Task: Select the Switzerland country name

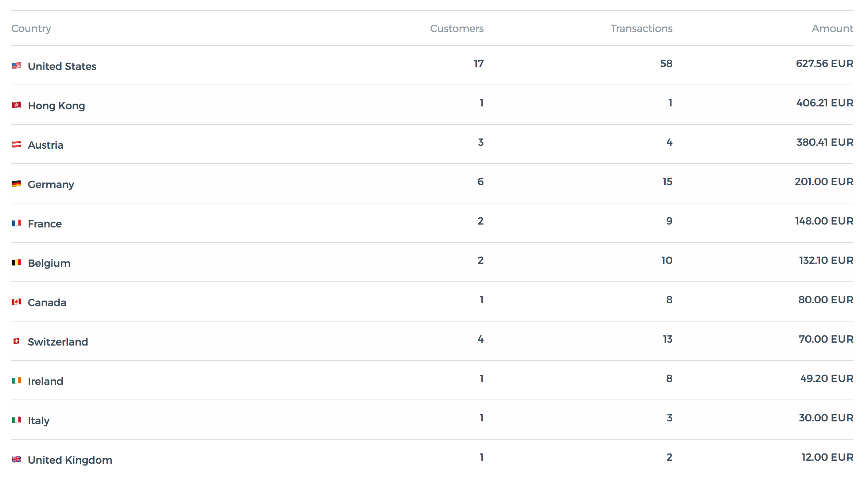Action: pyautogui.click(x=58, y=342)
